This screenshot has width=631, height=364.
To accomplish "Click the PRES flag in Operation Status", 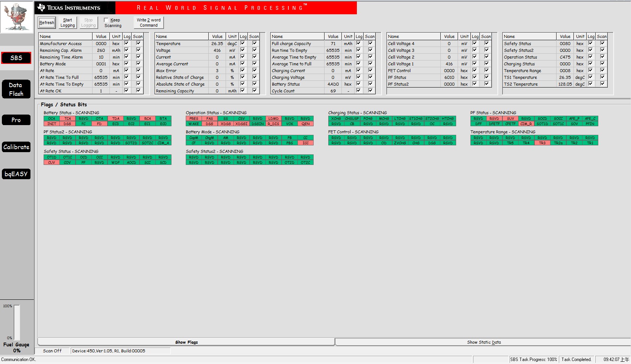I will (194, 119).
